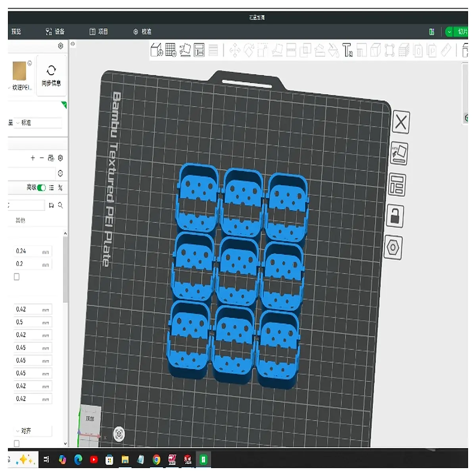Remove all objects from plate with X icon
476x476 pixels.
click(401, 122)
